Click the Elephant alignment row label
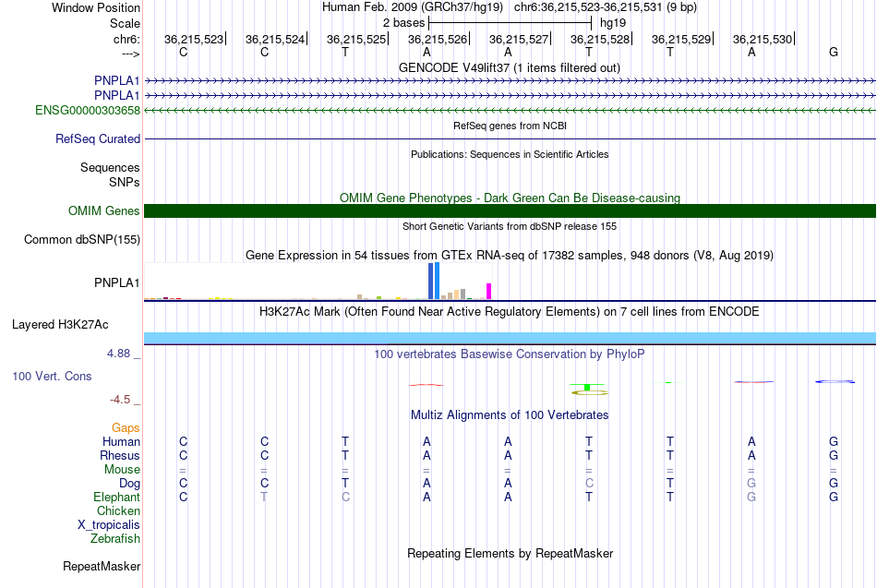The width and height of the screenshot is (877, 588). coord(116,497)
